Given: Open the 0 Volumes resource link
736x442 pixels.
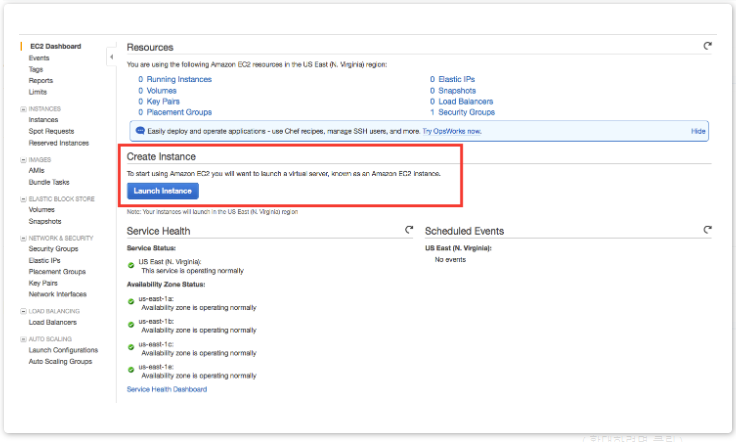Looking at the screenshot, I should 157,91.
